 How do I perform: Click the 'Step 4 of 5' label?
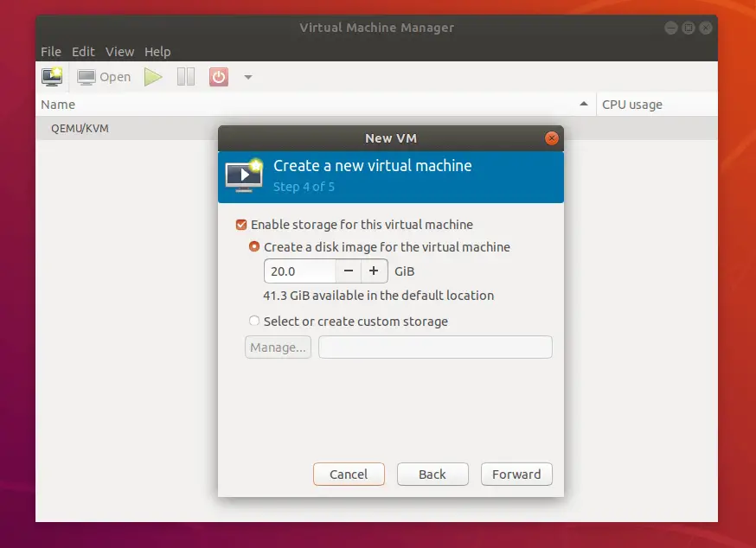click(304, 187)
